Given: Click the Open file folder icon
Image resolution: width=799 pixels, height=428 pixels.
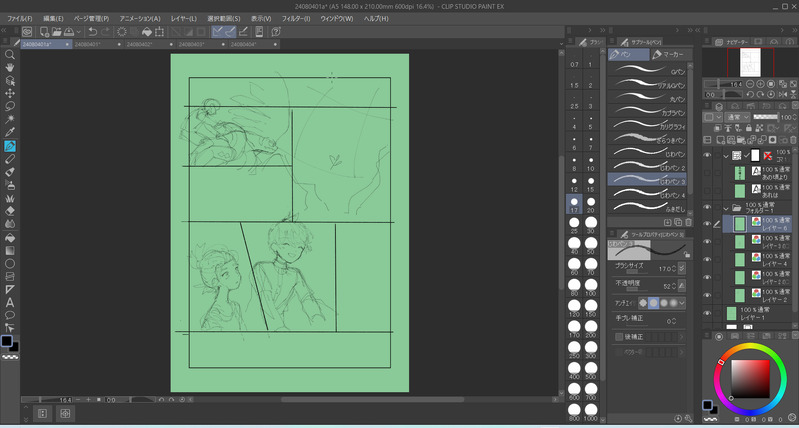Looking at the screenshot, I should 57,32.
